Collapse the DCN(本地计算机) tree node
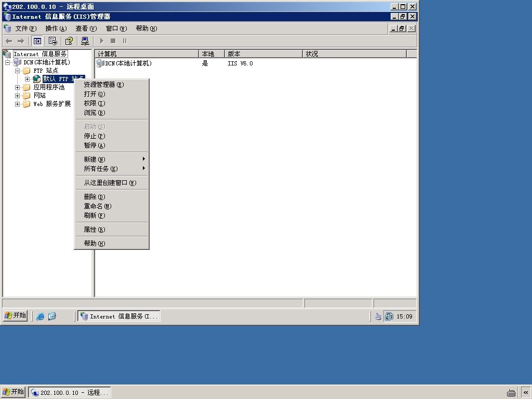The image size is (532, 399). (x=7, y=62)
